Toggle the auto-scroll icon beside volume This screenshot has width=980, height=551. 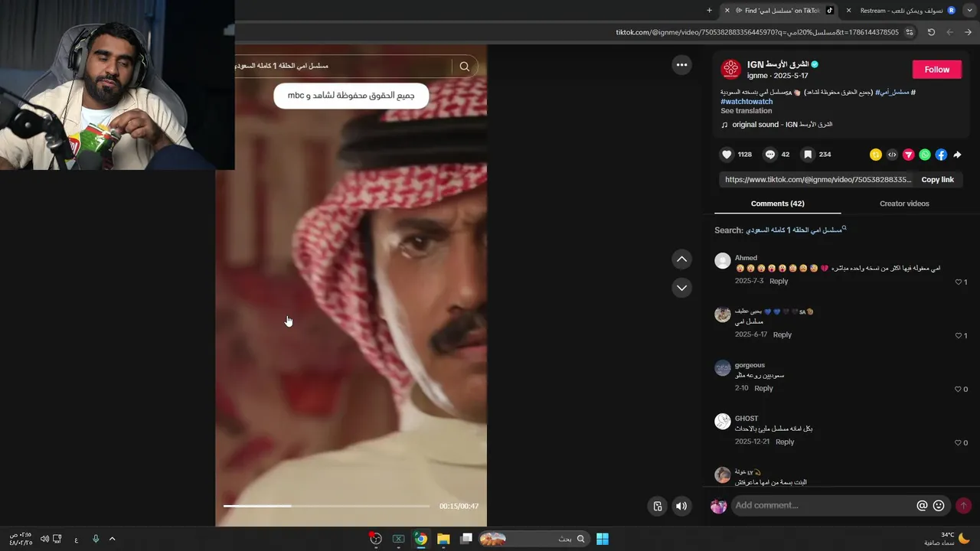tap(658, 506)
